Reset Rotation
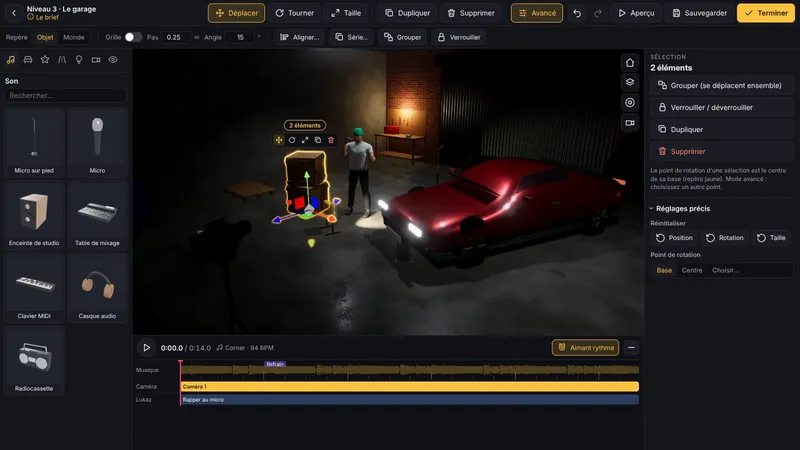This screenshot has width=800, height=450. click(724, 238)
